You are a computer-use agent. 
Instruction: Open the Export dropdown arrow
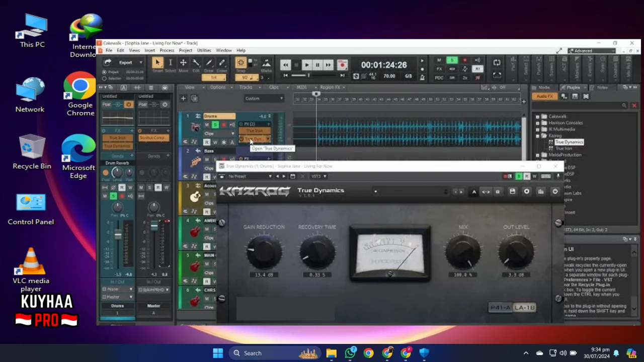[x=141, y=62]
